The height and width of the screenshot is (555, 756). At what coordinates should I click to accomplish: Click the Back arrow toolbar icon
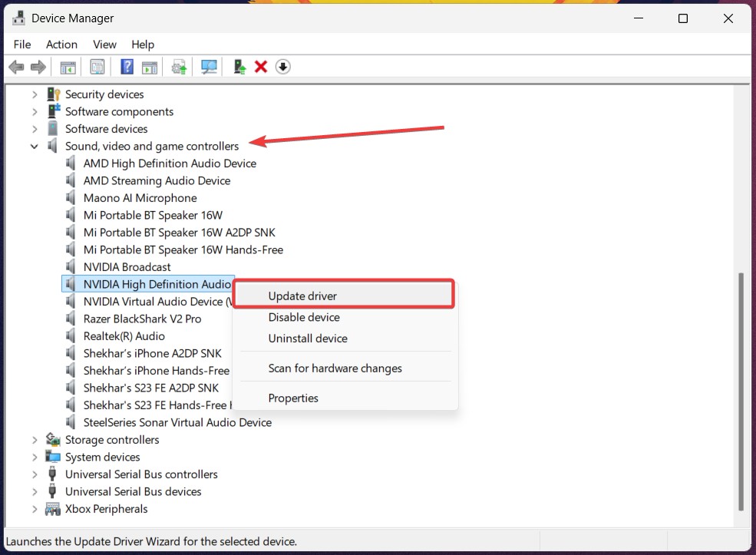coord(16,67)
